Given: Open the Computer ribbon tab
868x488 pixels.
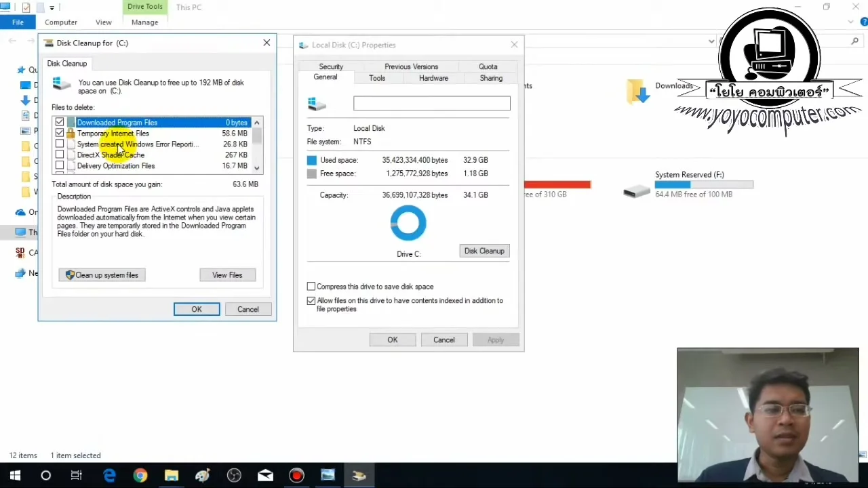Looking at the screenshot, I should tap(61, 22).
